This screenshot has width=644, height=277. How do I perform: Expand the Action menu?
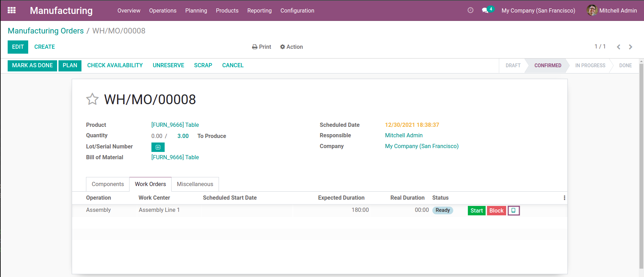pyautogui.click(x=291, y=47)
